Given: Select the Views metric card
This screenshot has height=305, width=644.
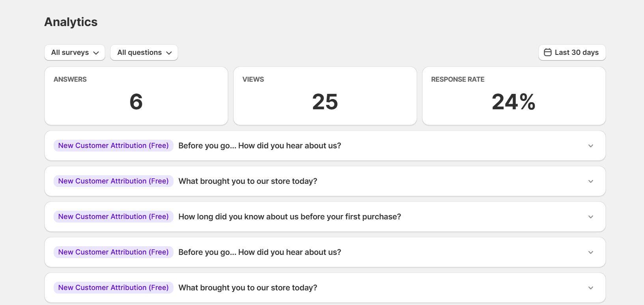Looking at the screenshot, I should tap(325, 96).
